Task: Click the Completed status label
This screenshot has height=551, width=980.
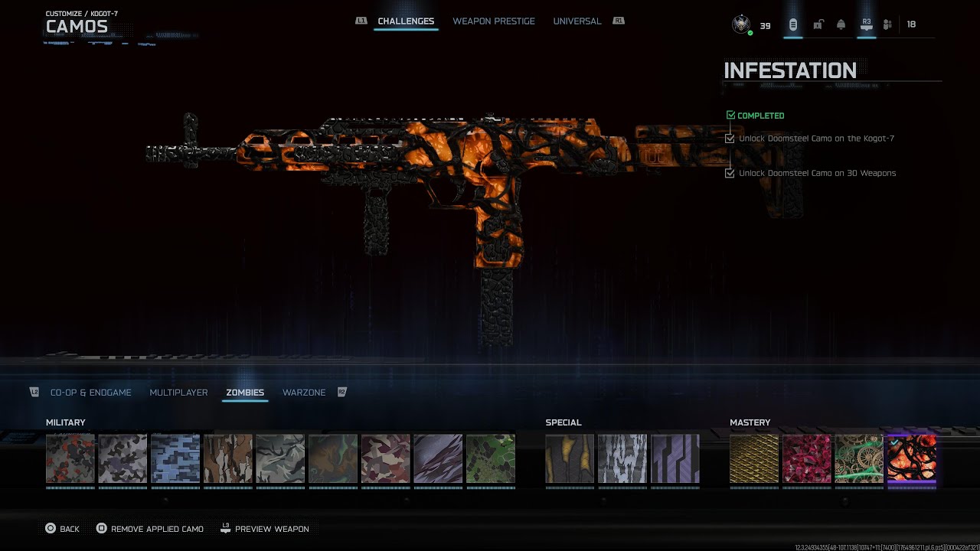Action: (x=761, y=116)
